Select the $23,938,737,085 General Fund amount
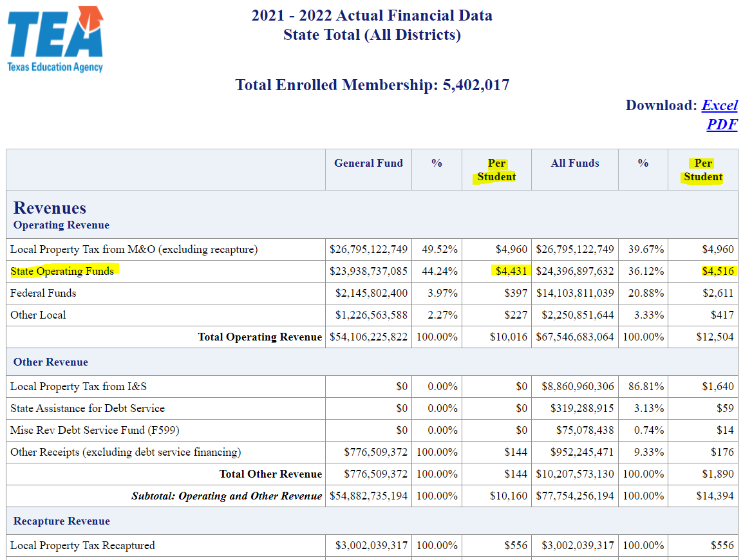The height and width of the screenshot is (560, 743). point(369,271)
